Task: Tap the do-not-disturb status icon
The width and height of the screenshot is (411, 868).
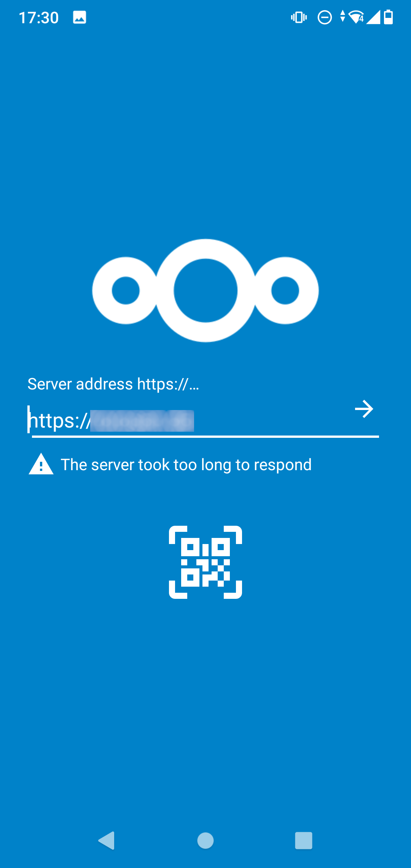Action: coord(325,17)
